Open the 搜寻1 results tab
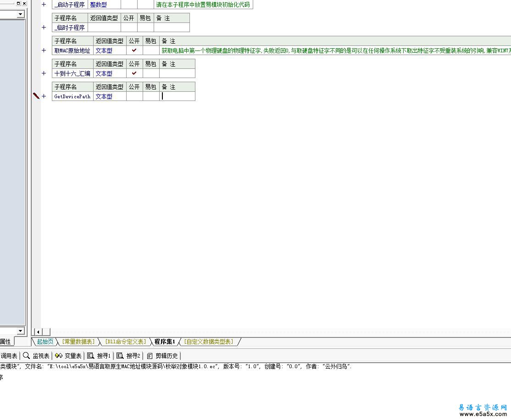The width and height of the screenshot is (511, 420). point(99,356)
